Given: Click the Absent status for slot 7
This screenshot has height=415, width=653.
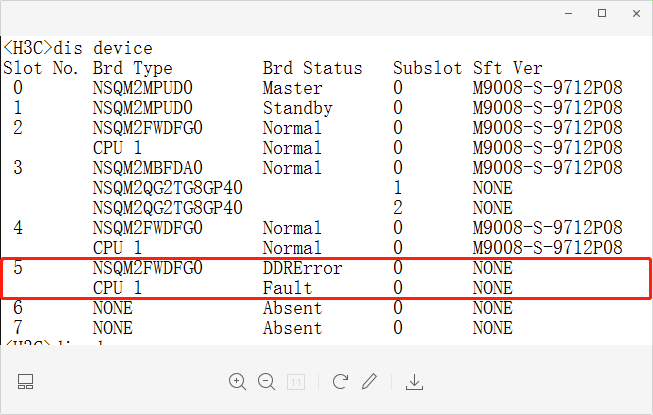Looking at the screenshot, I should pyautogui.click(x=292, y=328).
